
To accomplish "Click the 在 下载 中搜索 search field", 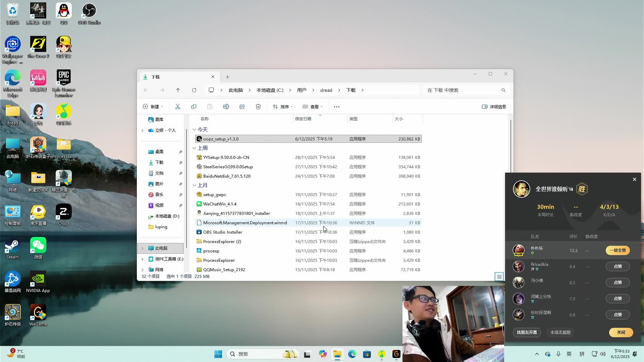I will click(463, 90).
